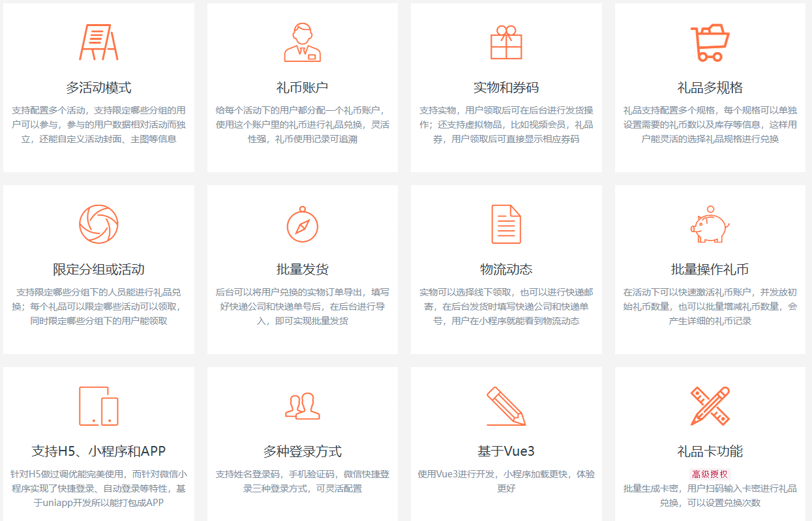Select the tablet and phone devices icon
This screenshot has width=812, height=521.
click(x=98, y=406)
